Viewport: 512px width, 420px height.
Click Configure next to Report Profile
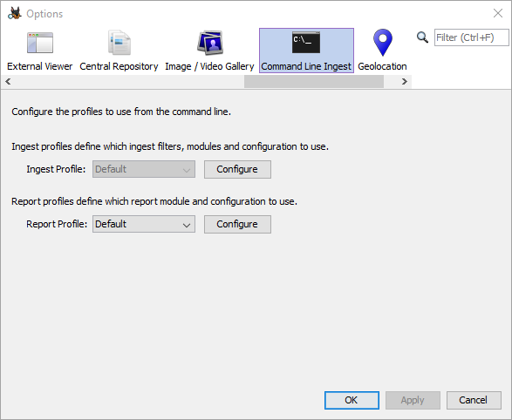point(237,224)
